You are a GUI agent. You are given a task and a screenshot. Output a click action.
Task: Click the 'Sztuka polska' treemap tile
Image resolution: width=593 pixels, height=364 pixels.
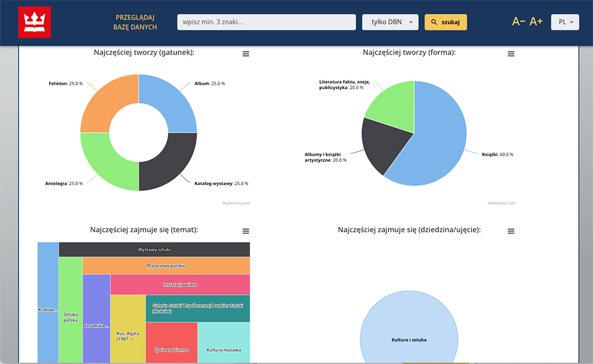(71, 310)
